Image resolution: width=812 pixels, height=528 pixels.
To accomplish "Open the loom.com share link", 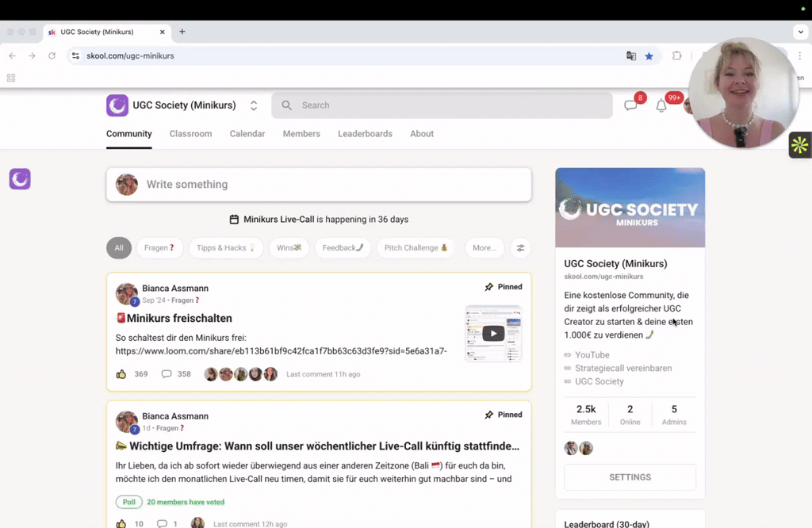I will click(282, 351).
